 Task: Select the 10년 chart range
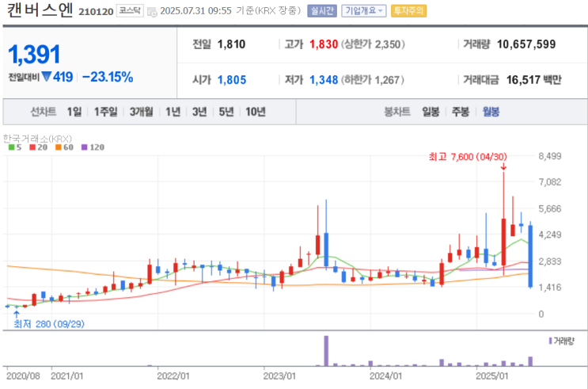(256, 112)
